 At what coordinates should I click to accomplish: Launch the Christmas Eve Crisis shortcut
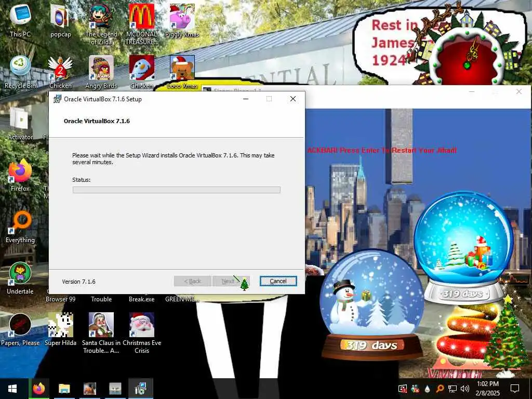[141, 333]
